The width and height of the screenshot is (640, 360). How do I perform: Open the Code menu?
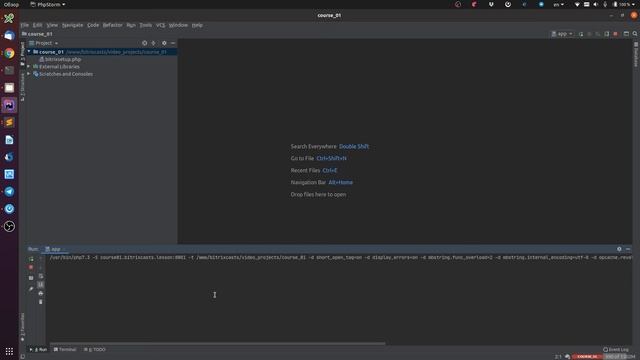tap(93, 25)
